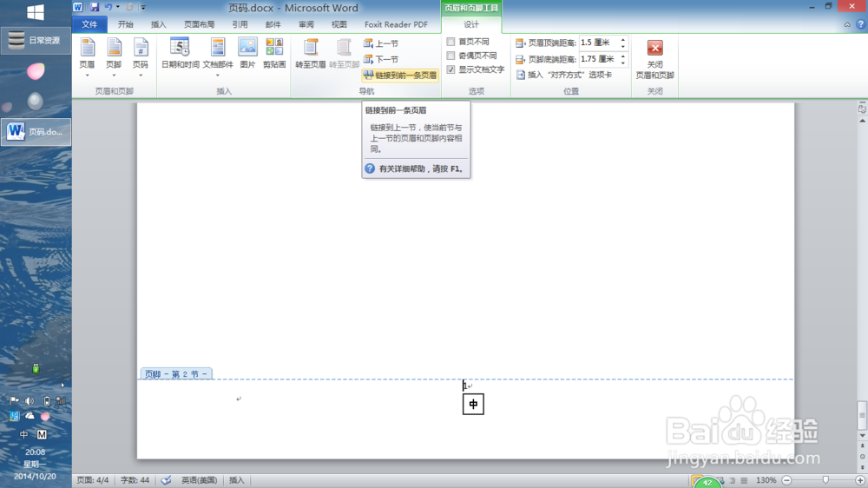Switch to the 邮件 tab
The width and height of the screenshot is (868, 488).
point(273,24)
